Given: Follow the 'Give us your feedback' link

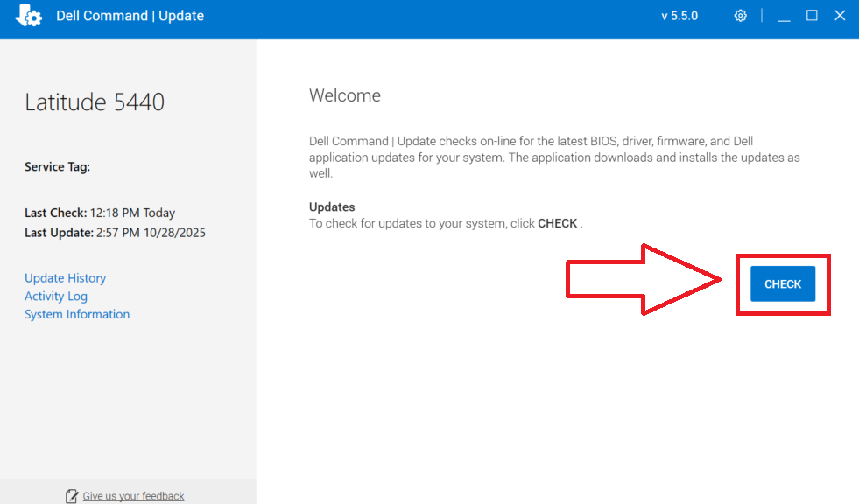Looking at the screenshot, I should click(x=133, y=496).
